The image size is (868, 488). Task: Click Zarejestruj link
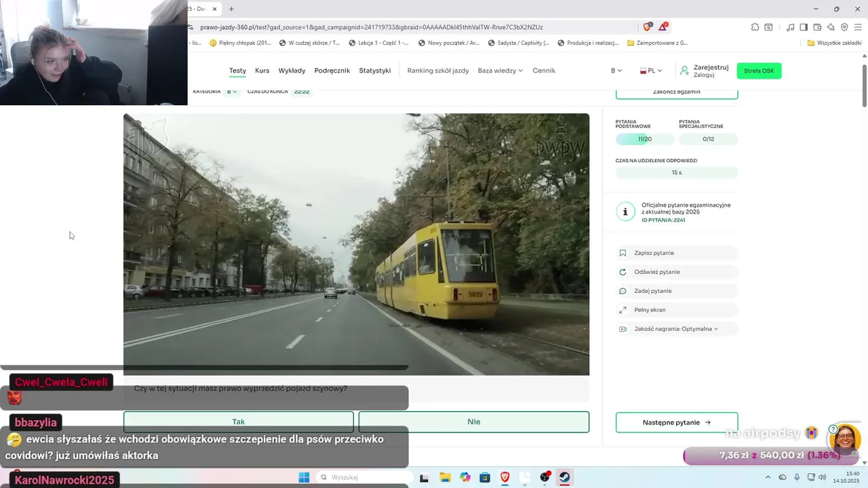click(x=711, y=67)
